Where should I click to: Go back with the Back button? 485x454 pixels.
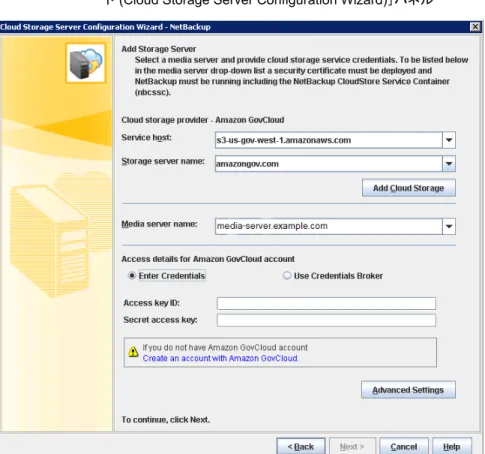tap(301, 446)
